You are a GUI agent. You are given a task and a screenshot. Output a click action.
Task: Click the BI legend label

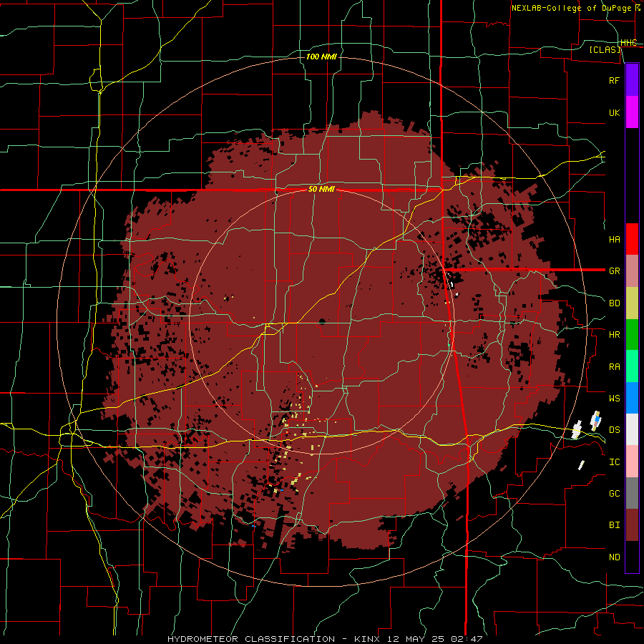tap(614, 525)
